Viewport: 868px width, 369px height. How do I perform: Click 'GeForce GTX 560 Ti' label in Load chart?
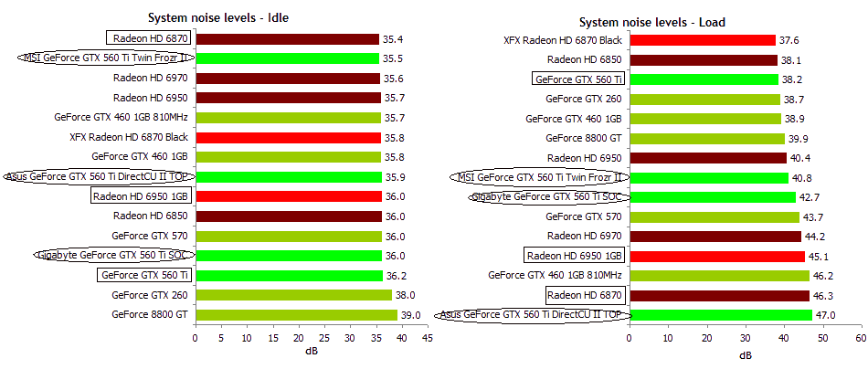click(x=578, y=79)
